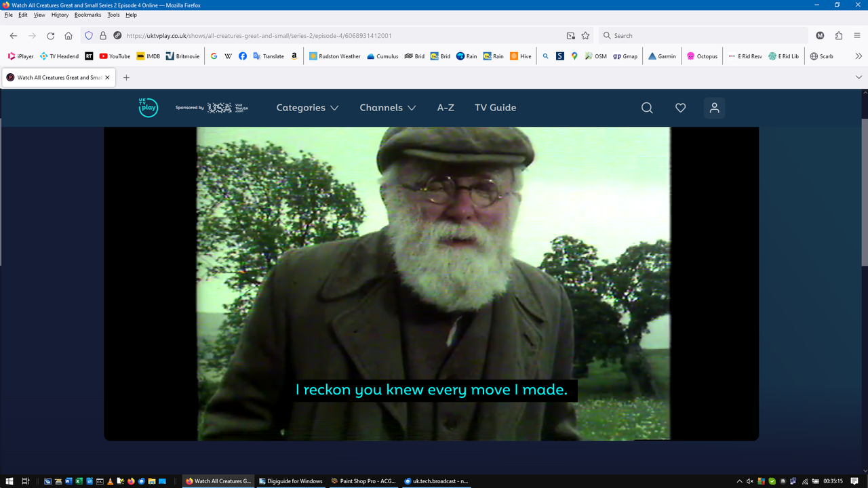Open Excel from the taskbar
The height and width of the screenshot is (488, 868).
[x=79, y=481]
